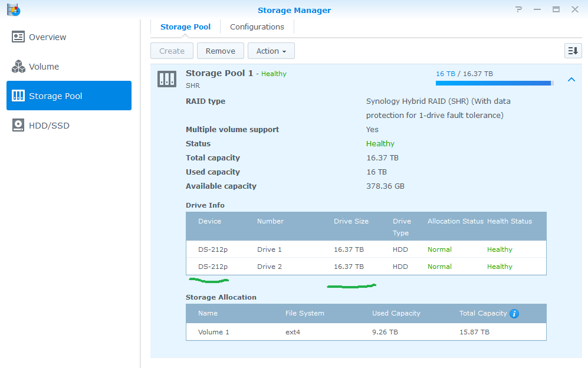This screenshot has height=368, width=588.
Task: Click the Storage Manager app icon in title bar
Action: pos(14,10)
